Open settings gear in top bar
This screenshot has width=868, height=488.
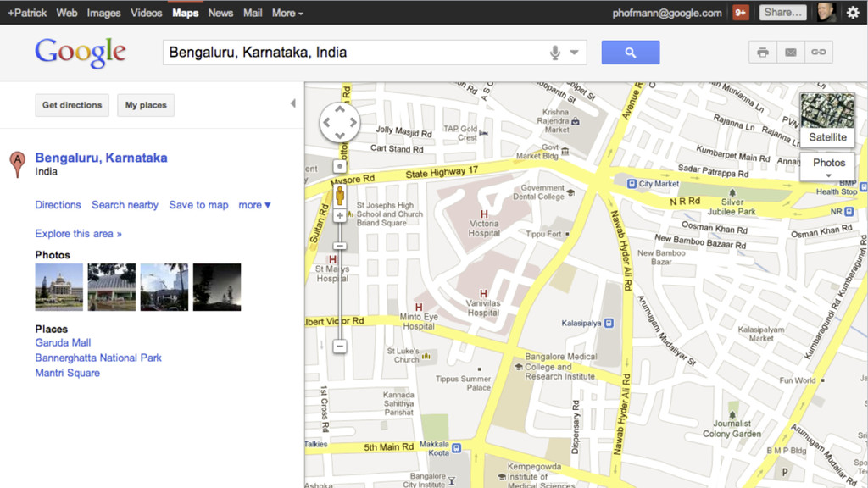[853, 13]
